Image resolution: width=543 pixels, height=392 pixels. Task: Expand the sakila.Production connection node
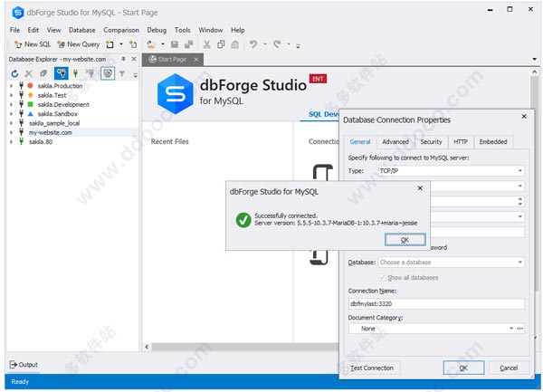(11, 85)
